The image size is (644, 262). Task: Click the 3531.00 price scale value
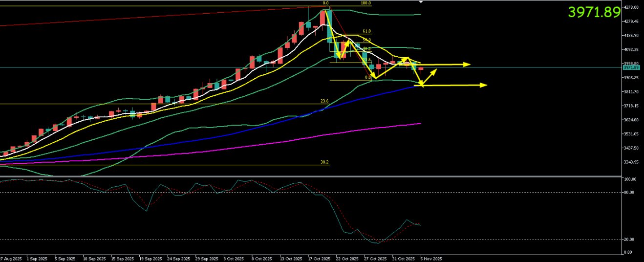click(x=632, y=134)
